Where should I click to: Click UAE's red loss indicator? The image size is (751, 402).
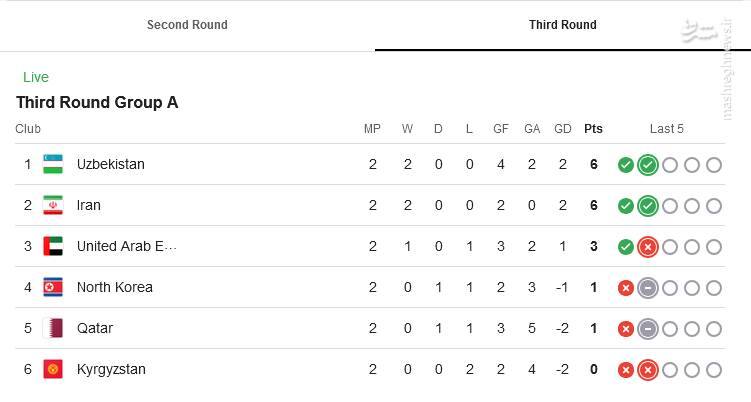point(648,247)
